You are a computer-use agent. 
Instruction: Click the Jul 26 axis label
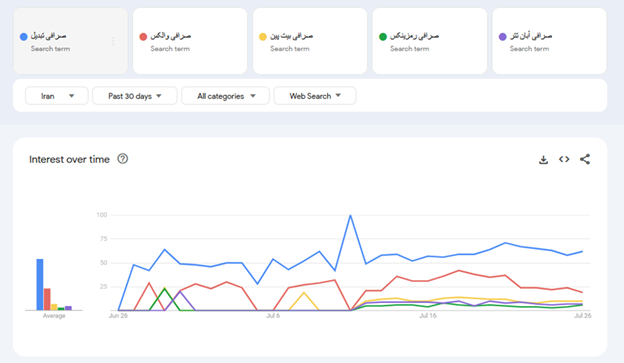pos(583,316)
